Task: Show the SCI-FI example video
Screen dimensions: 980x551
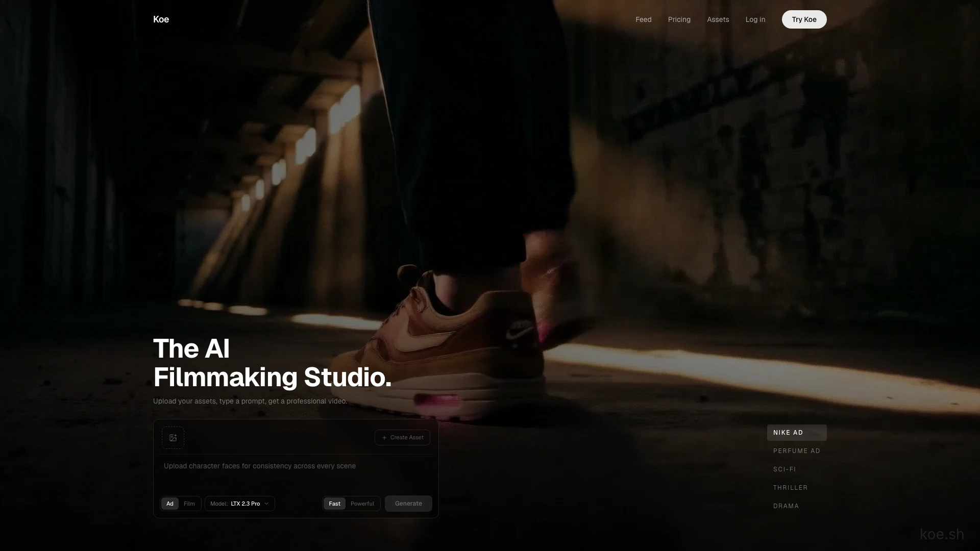Action: (785, 469)
